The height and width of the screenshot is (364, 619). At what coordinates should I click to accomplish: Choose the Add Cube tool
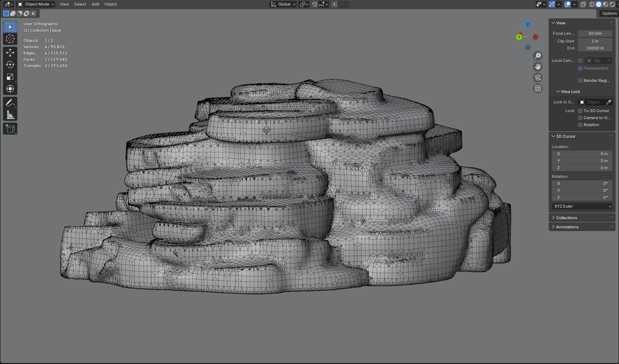(x=10, y=129)
